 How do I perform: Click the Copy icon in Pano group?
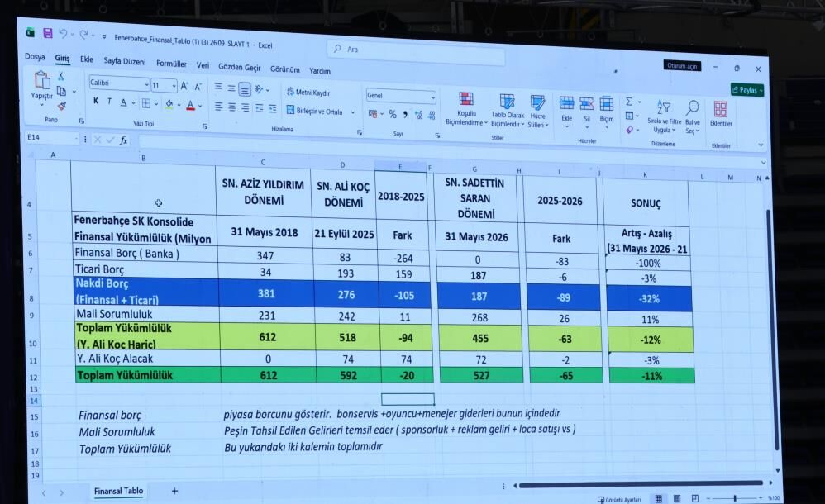coord(61,91)
